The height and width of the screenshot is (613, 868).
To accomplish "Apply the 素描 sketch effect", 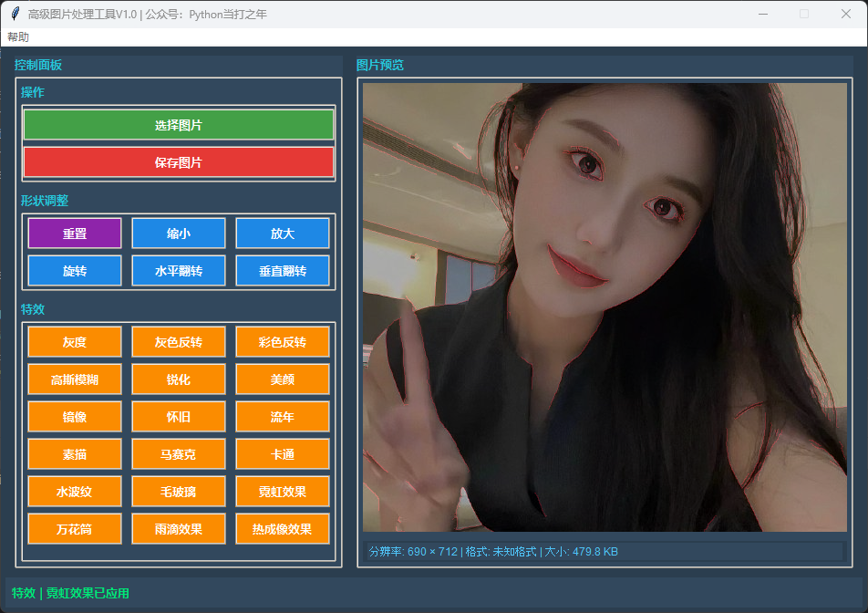I will [x=75, y=454].
